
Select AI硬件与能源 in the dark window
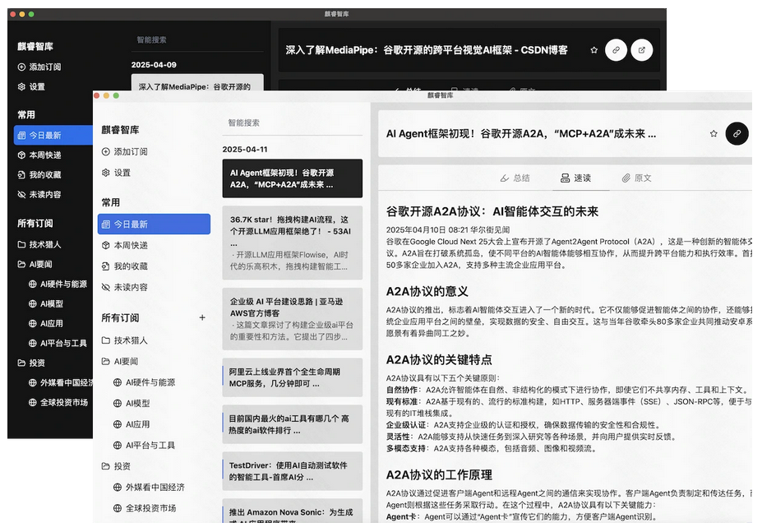58,284
